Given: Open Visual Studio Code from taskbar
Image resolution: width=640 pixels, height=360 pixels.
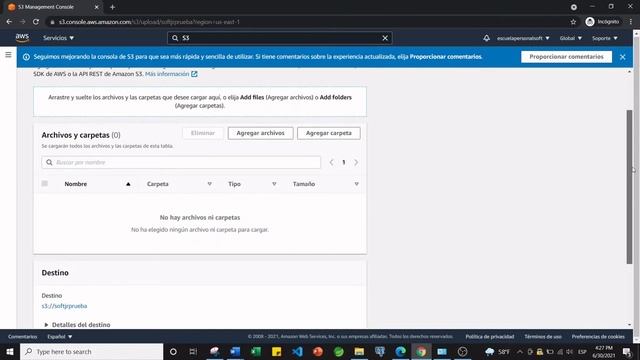Looking at the screenshot, I should pyautogui.click(x=298, y=351).
